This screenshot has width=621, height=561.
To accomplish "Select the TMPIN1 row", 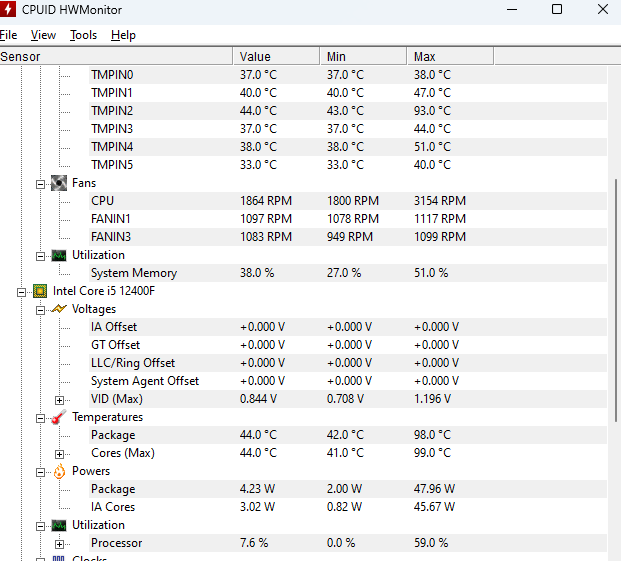I will [348, 93].
